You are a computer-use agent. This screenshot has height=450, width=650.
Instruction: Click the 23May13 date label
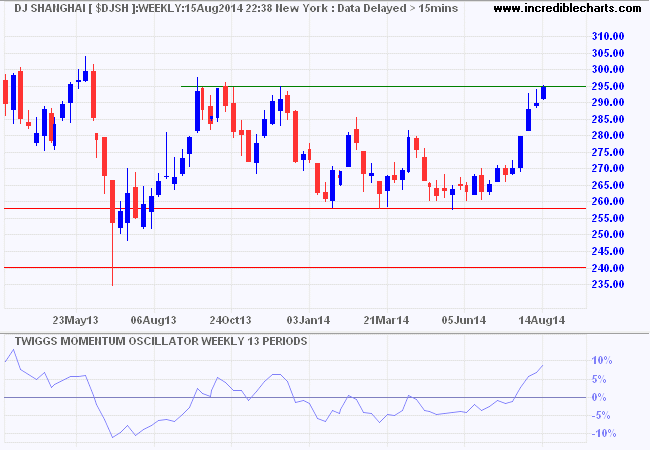pyautogui.click(x=75, y=320)
